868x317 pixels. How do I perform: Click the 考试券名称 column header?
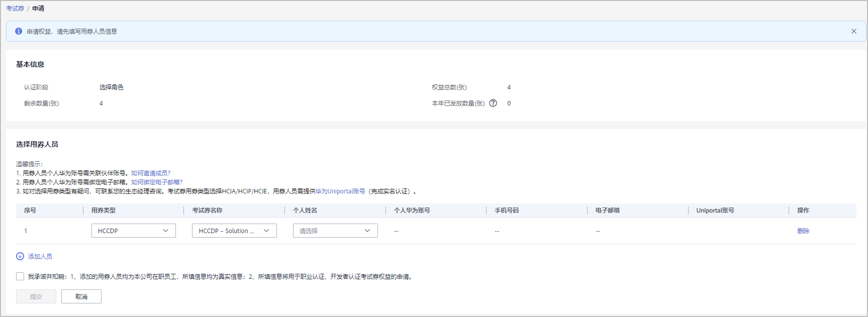coord(207,210)
